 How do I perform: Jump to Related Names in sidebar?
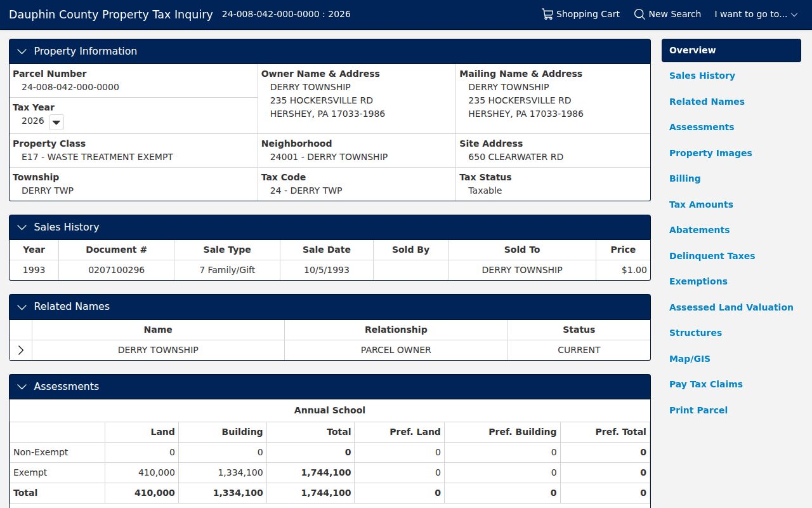[x=707, y=102]
